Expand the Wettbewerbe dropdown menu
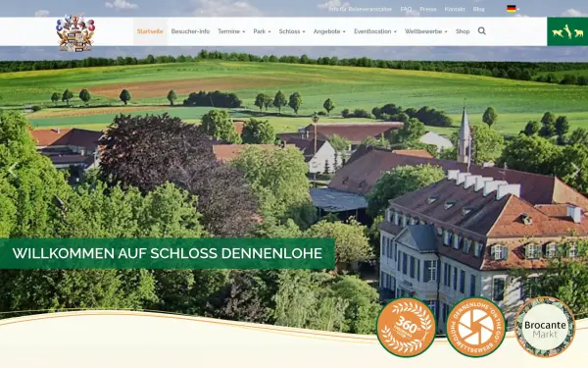 (426, 31)
